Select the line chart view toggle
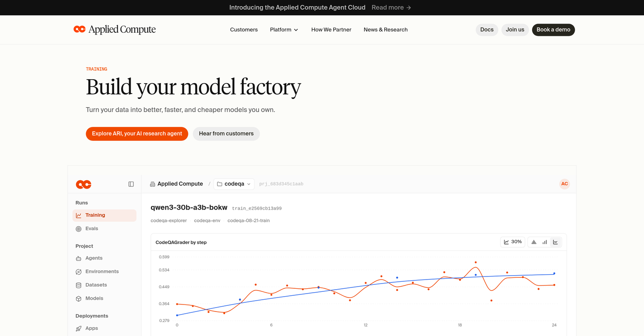The width and height of the screenshot is (644, 336). (555, 242)
